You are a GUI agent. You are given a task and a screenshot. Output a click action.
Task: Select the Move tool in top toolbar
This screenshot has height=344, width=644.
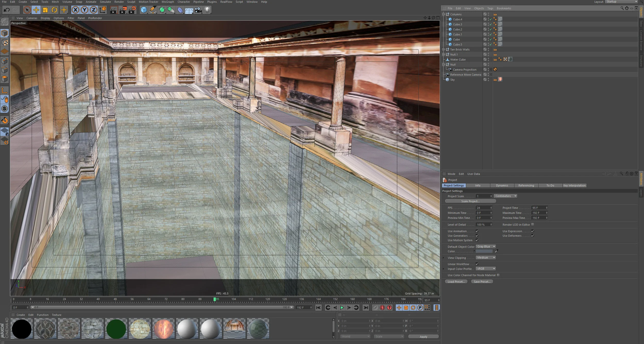pyautogui.click(x=36, y=10)
